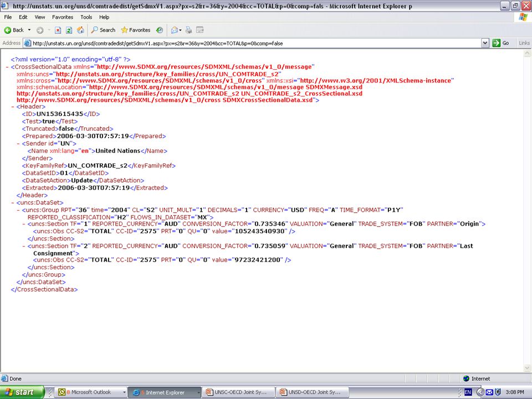Refresh the current XML page

point(69,30)
